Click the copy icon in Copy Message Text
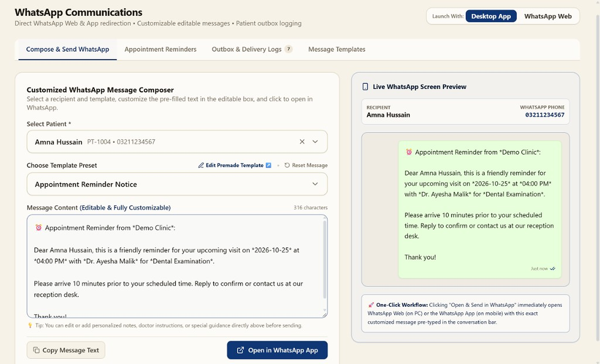This screenshot has width=600, height=364. (36, 350)
